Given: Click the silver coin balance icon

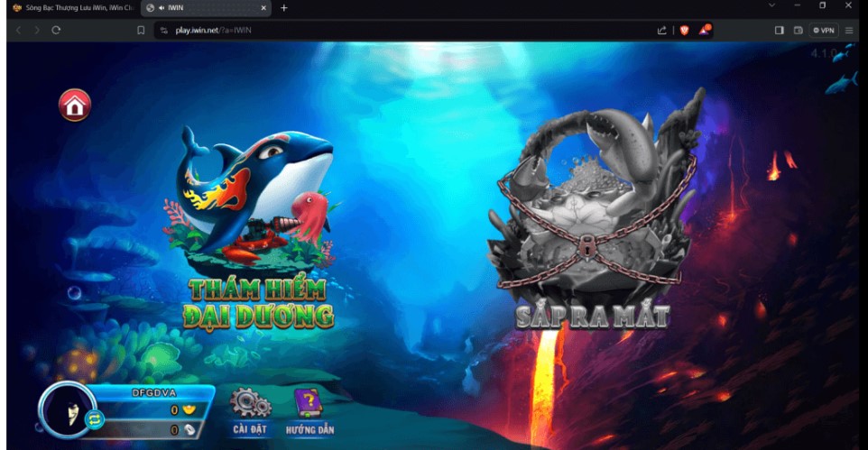Looking at the screenshot, I should click(x=189, y=430).
